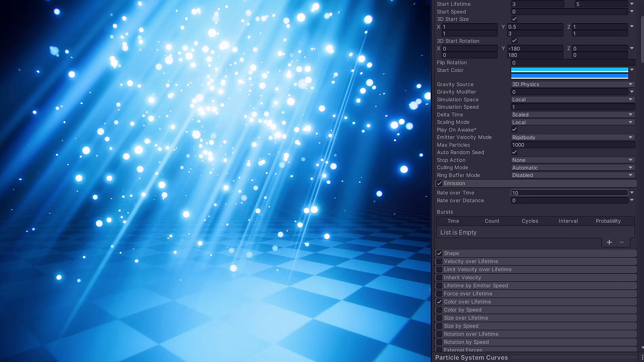Image resolution: width=644 pixels, height=362 pixels.
Task: Enable Inherit Velocity module
Action: point(439,278)
